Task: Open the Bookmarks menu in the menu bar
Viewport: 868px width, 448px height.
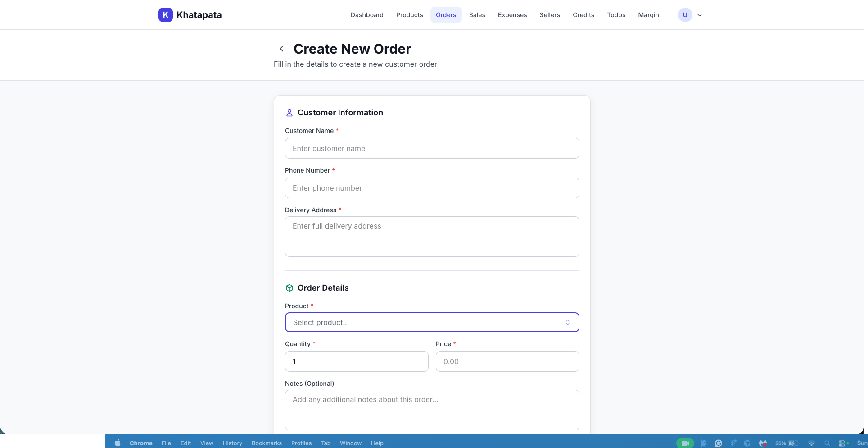Action: tap(267, 443)
